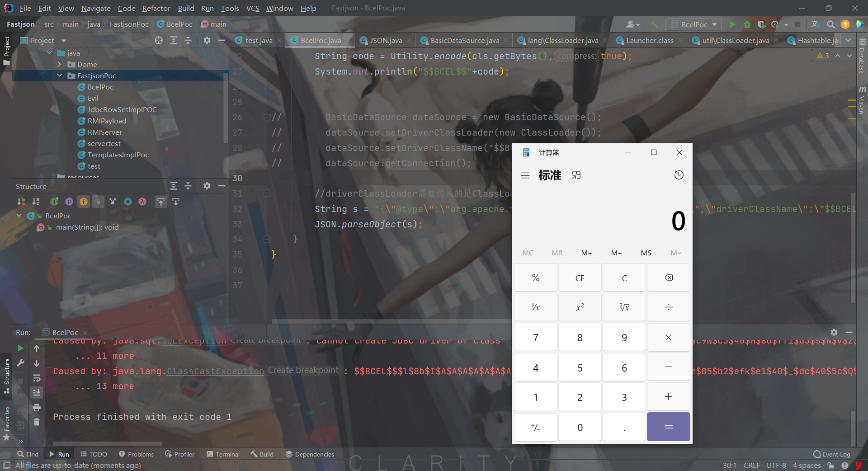Screen dimensions: 868x471
Task: Open calculator hamburger navigation menu
Action: (x=525, y=175)
